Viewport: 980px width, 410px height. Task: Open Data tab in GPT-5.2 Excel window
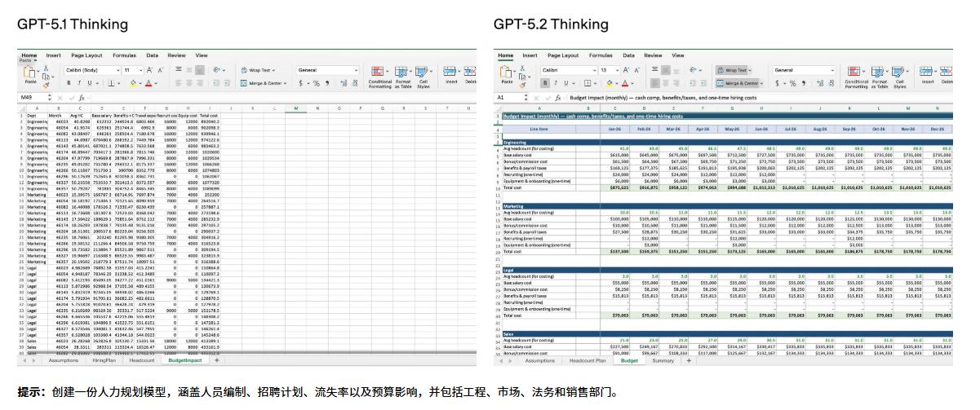628,55
